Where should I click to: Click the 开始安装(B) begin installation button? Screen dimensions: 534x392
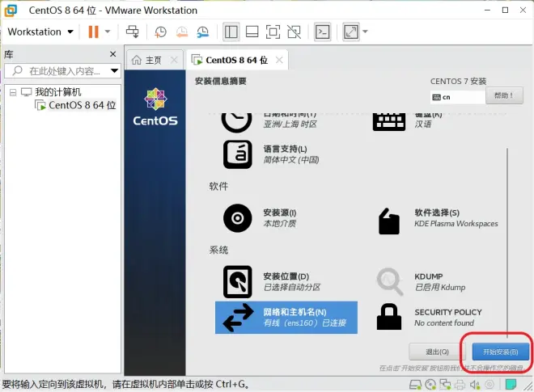pyautogui.click(x=501, y=352)
